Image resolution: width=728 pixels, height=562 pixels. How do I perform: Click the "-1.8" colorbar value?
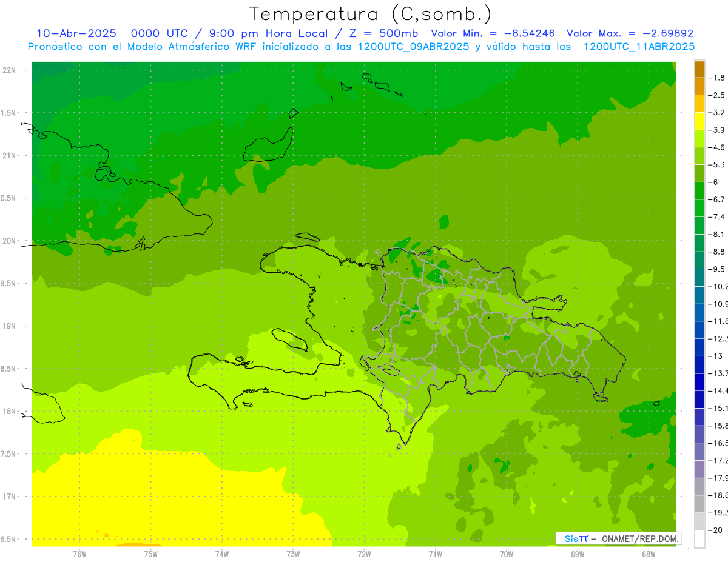tap(717, 78)
